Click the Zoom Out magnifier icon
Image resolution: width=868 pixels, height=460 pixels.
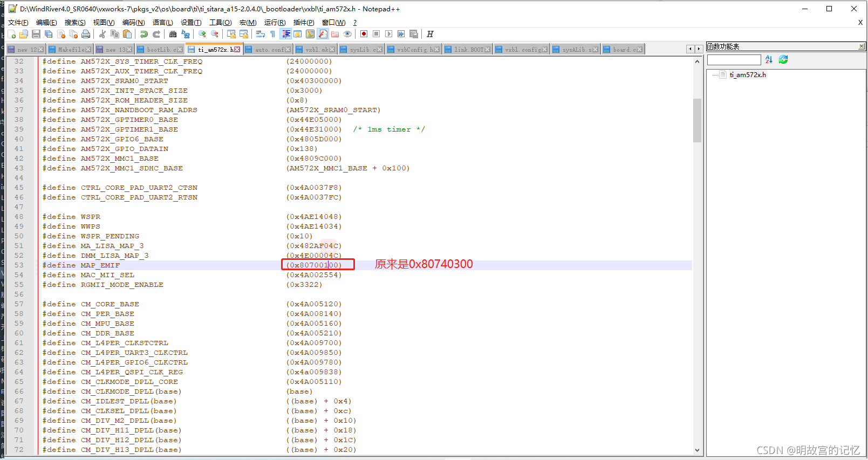[215, 34]
